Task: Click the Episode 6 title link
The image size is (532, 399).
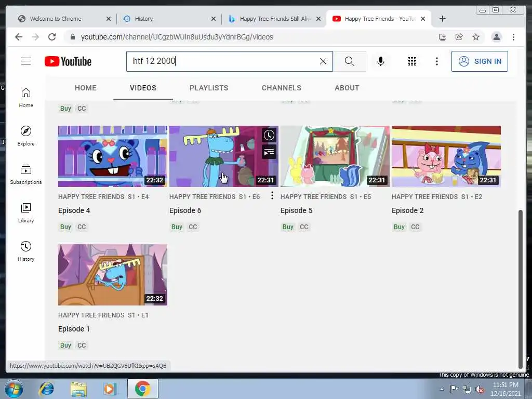Action: click(x=185, y=211)
